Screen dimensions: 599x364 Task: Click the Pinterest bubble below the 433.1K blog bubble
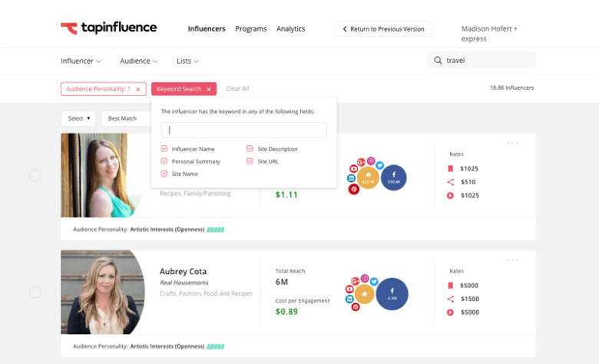pyautogui.click(x=354, y=189)
